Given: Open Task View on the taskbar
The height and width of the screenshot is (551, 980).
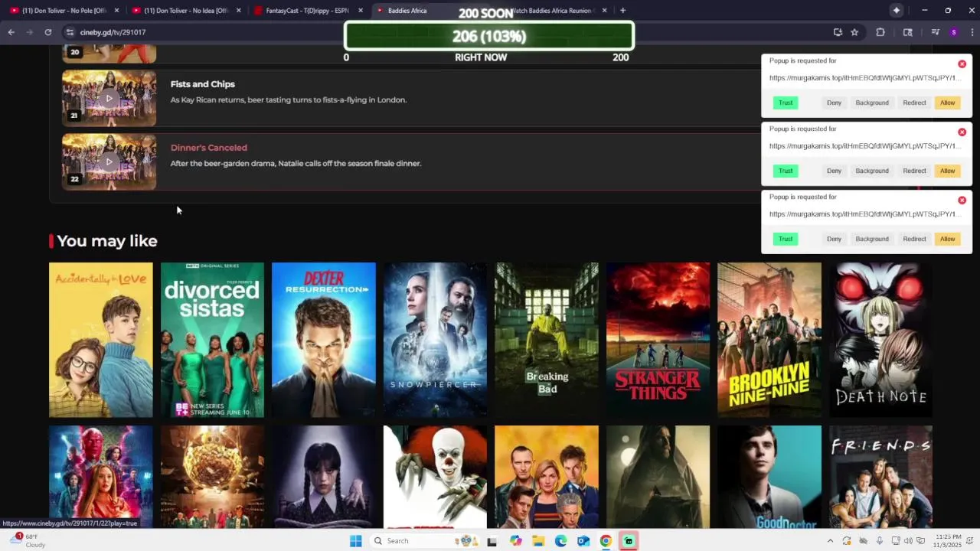Looking at the screenshot, I should click(492, 541).
